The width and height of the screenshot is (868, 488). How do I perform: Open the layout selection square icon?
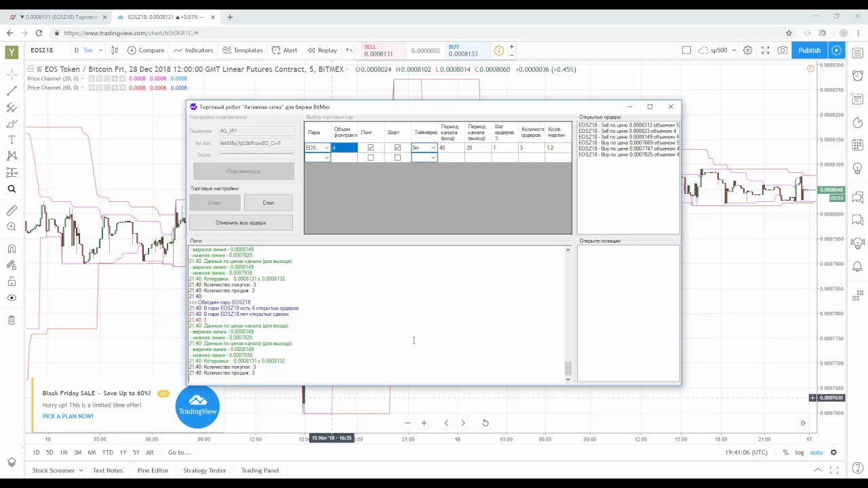(x=686, y=50)
